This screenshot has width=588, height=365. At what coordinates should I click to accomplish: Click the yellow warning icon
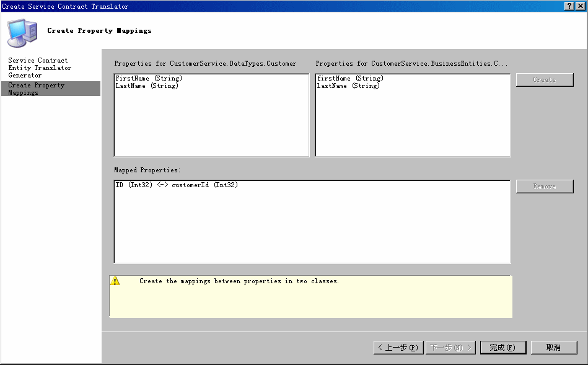(115, 281)
